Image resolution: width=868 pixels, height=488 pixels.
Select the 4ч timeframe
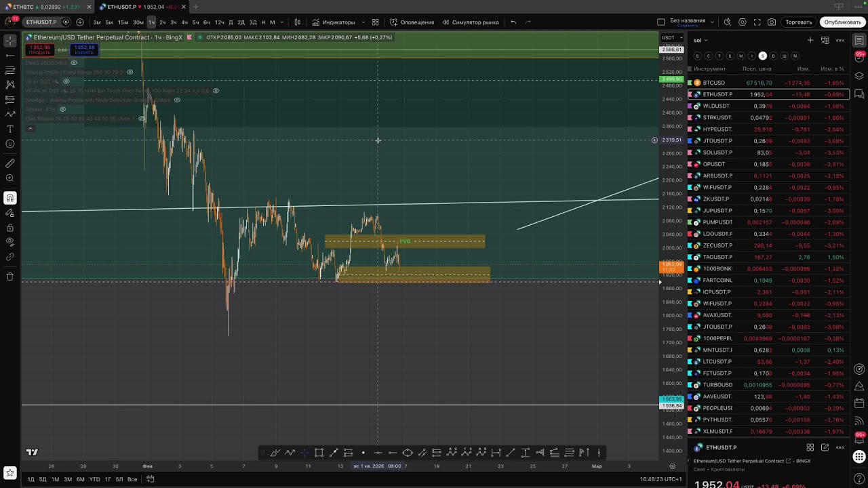[x=184, y=22]
